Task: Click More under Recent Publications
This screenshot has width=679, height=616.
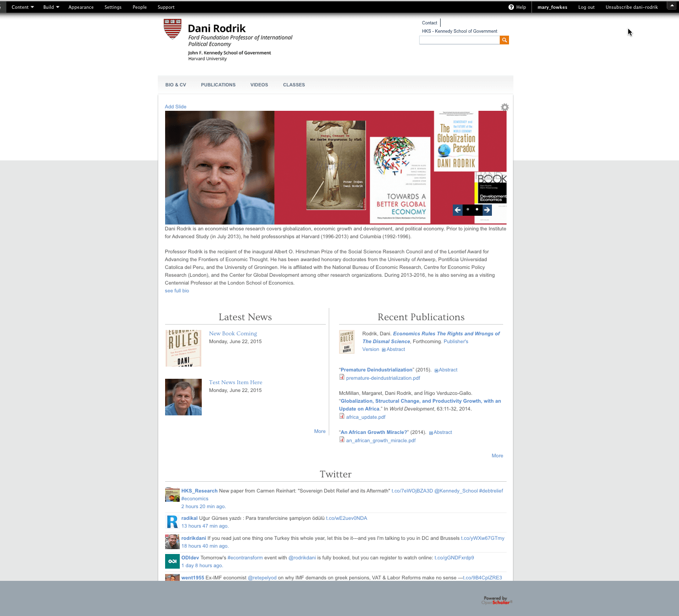Action: point(497,456)
